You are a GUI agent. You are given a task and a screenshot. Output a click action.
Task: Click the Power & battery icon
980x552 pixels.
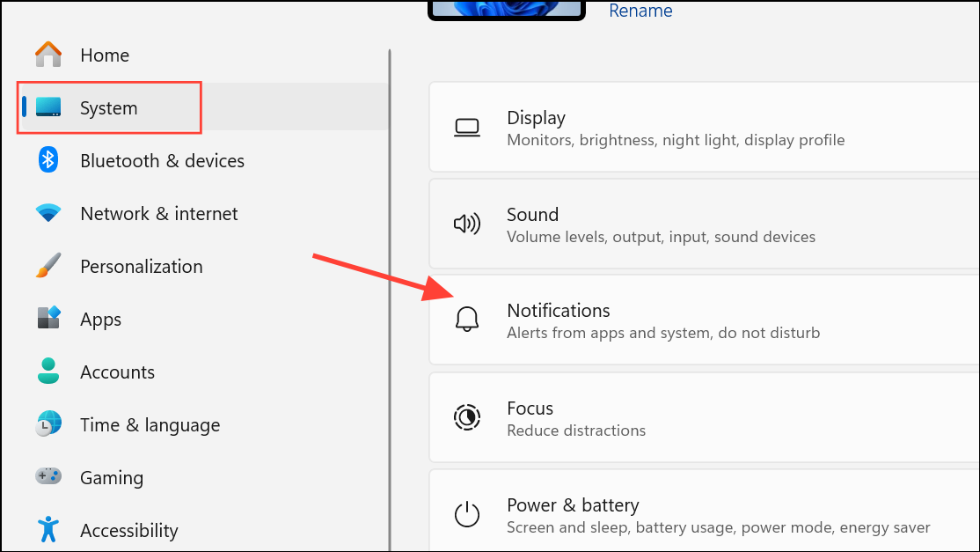click(467, 514)
